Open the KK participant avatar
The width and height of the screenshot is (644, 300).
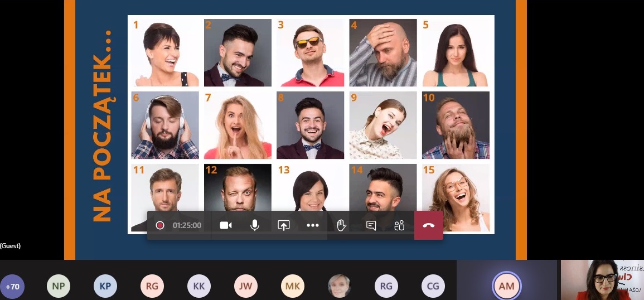click(x=199, y=287)
